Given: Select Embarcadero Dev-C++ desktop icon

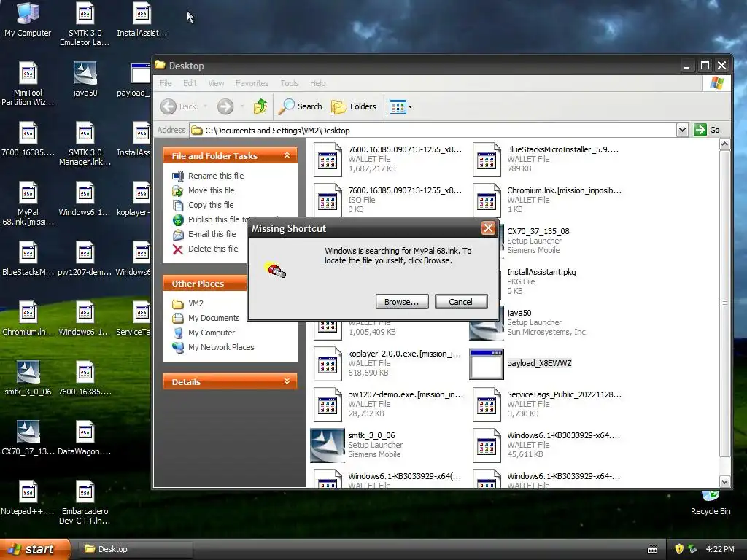Looking at the screenshot, I should point(85,502).
